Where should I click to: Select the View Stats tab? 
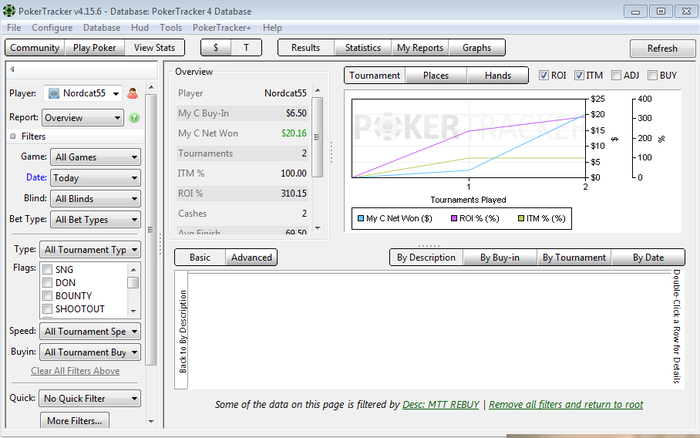(x=154, y=47)
